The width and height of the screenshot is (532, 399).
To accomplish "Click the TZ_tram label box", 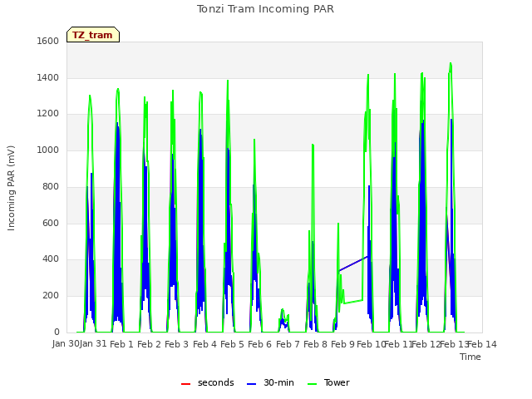I will click(93, 35).
